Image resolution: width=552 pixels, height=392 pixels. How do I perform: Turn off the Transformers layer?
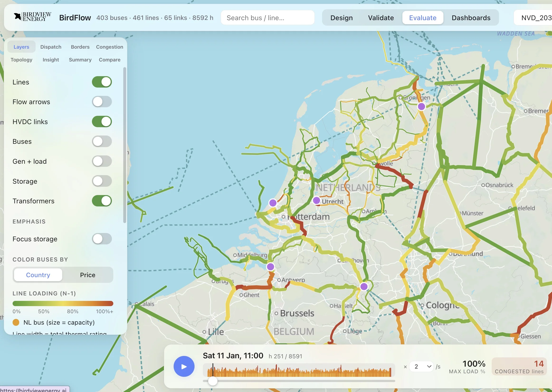click(x=102, y=201)
